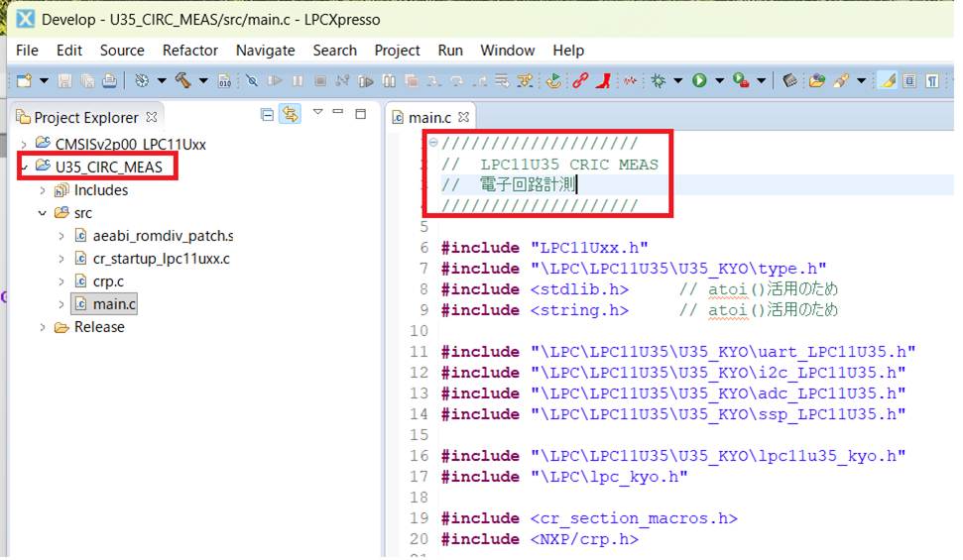Click the Print icon in toolbar
963x560 pixels.
109,80
